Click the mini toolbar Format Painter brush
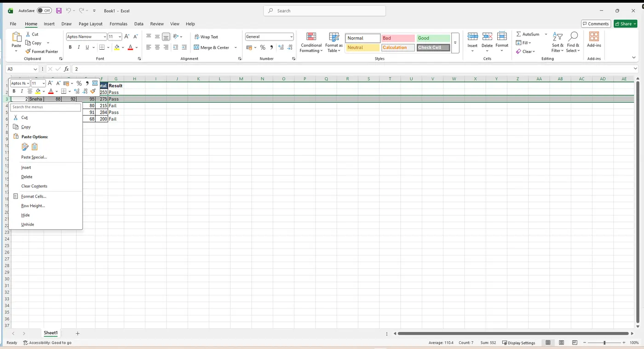Screen dimensions: 644x349 [93, 91]
